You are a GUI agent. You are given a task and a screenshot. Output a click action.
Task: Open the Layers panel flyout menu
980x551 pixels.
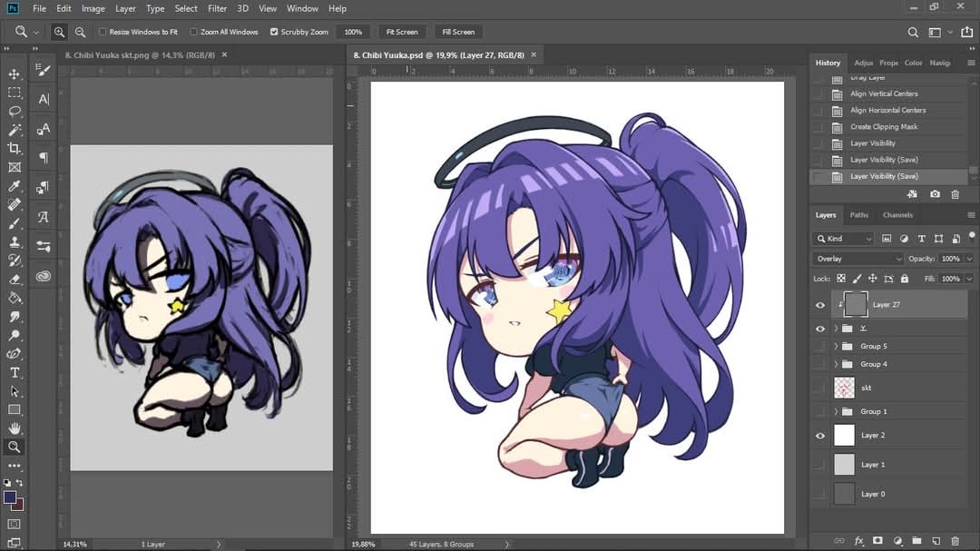[971, 215]
